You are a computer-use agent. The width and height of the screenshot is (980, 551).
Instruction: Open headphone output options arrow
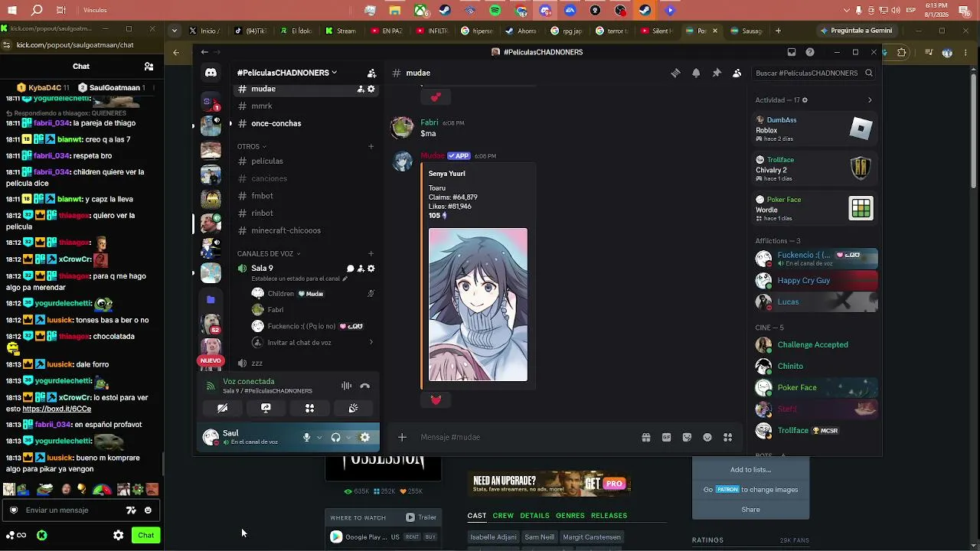click(x=348, y=437)
